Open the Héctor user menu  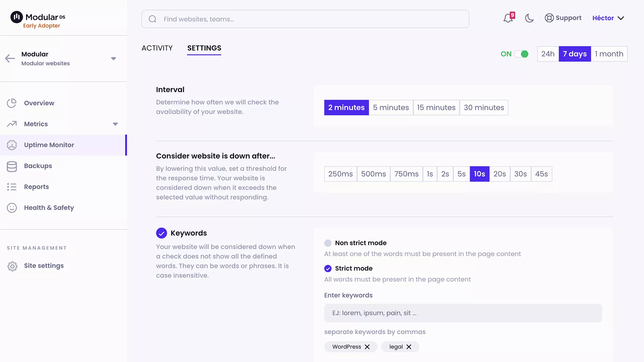(608, 18)
